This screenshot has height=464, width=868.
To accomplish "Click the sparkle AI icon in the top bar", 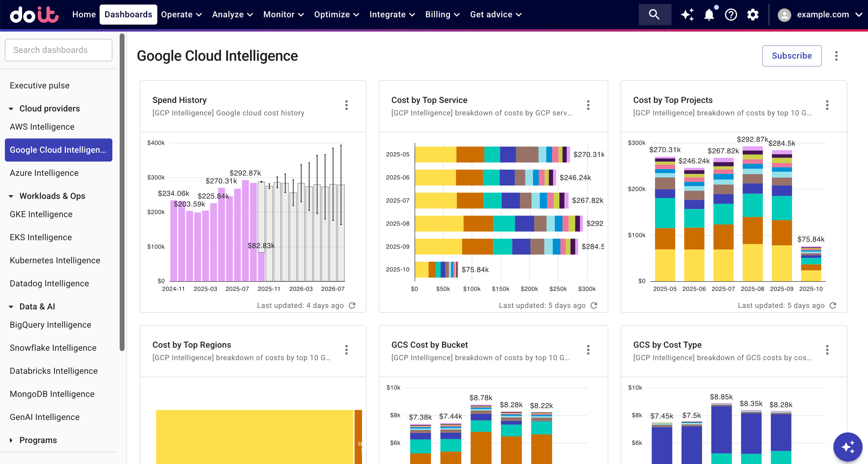I will (687, 14).
